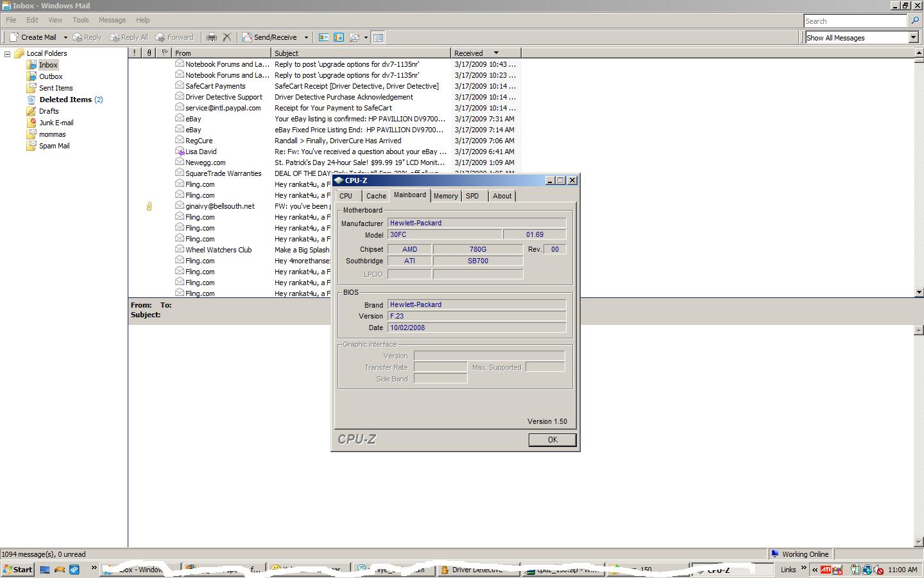Click the envelope icon of the RegCure email

180,140
